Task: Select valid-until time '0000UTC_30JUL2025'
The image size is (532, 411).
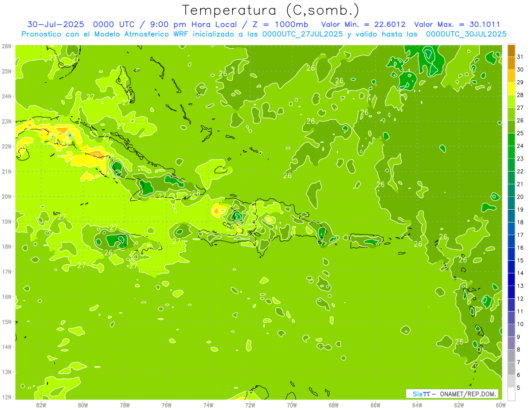Action: coord(466,34)
